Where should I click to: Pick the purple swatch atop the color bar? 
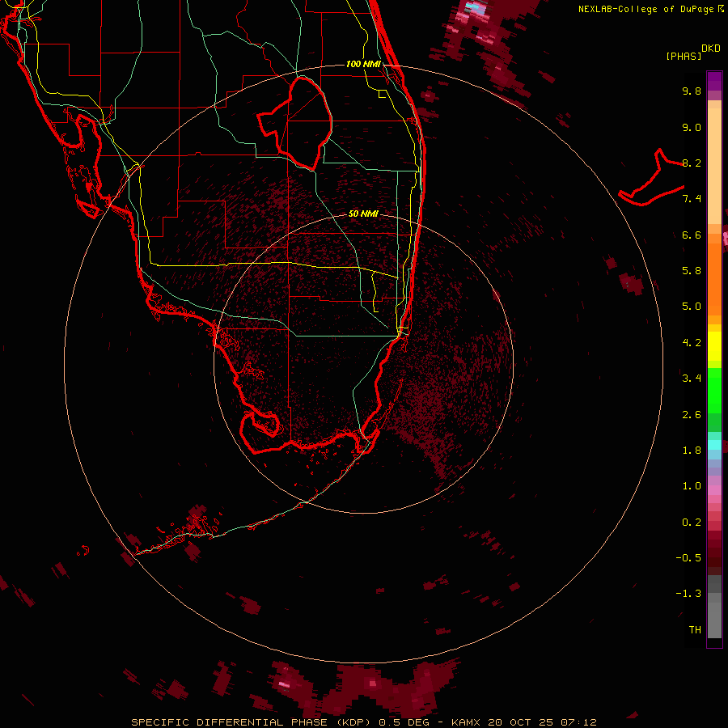coord(714,81)
